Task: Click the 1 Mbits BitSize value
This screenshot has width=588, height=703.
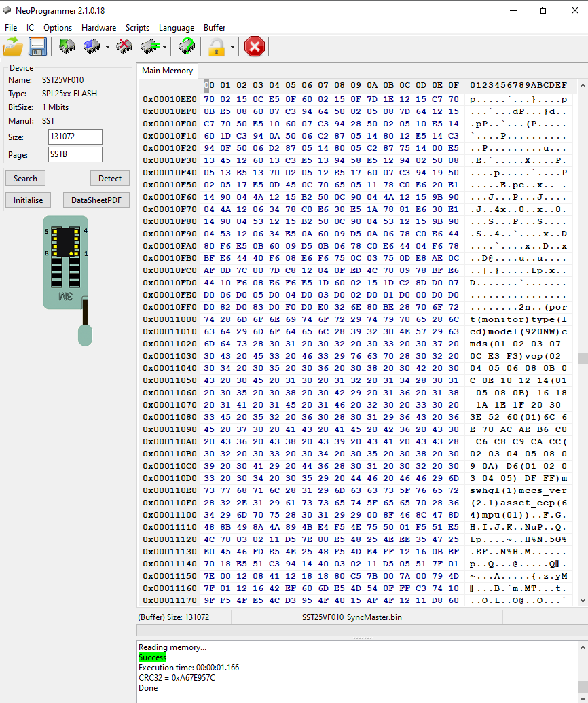Action: (55, 107)
